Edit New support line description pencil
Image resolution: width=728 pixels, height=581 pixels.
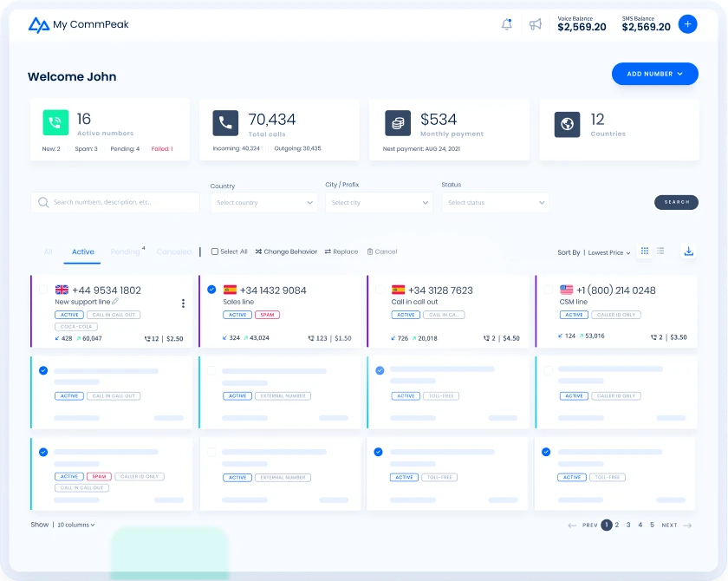tap(115, 302)
